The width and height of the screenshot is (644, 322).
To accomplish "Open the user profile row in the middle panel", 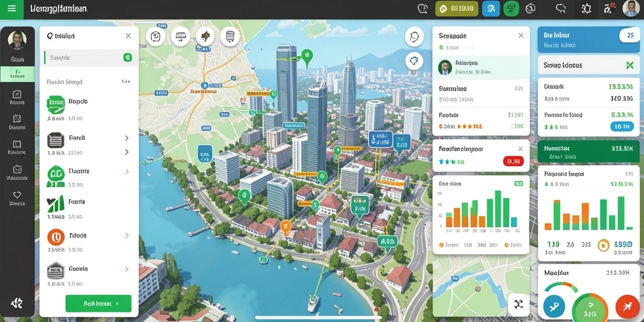I will pyautogui.click(x=481, y=67).
